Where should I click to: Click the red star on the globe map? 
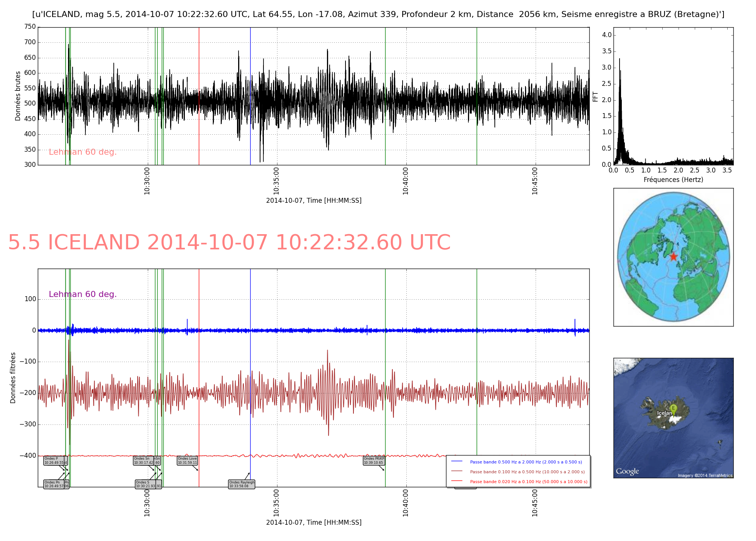[x=673, y=257]
